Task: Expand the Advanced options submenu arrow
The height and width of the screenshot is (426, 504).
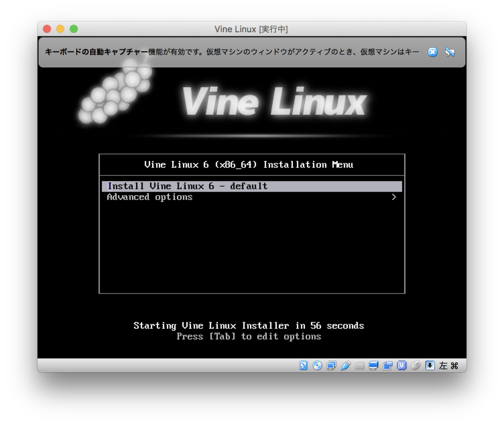Action: coord(394,197)
